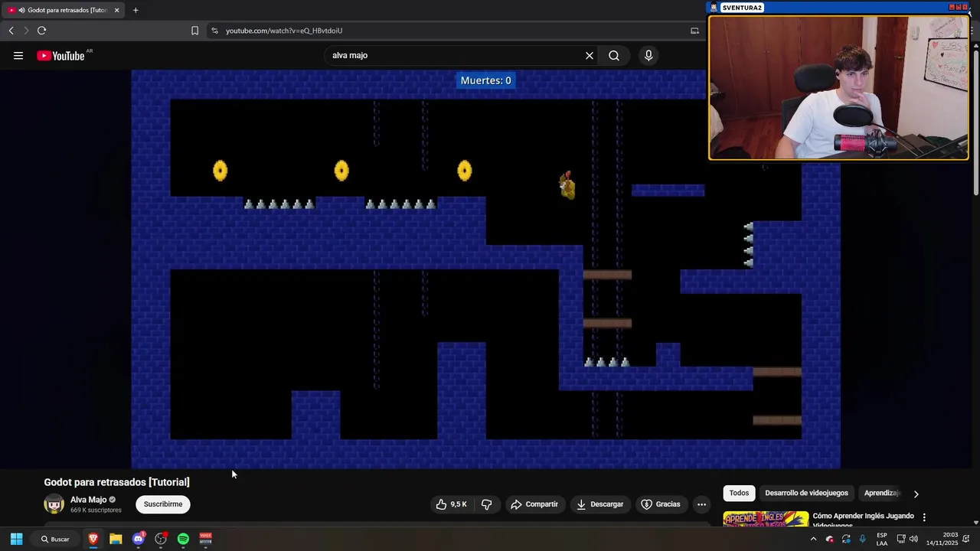Open the ESP LAA language switcher
Viewport: 980px width, 551px height.
pos(882,540)
